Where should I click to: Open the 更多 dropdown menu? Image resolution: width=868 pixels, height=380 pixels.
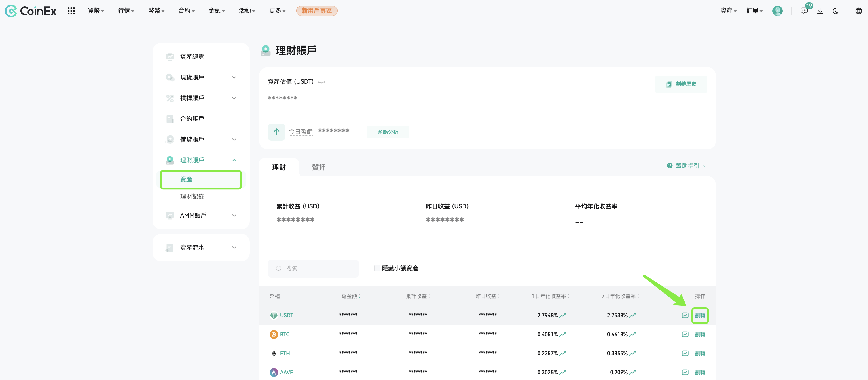277,11
